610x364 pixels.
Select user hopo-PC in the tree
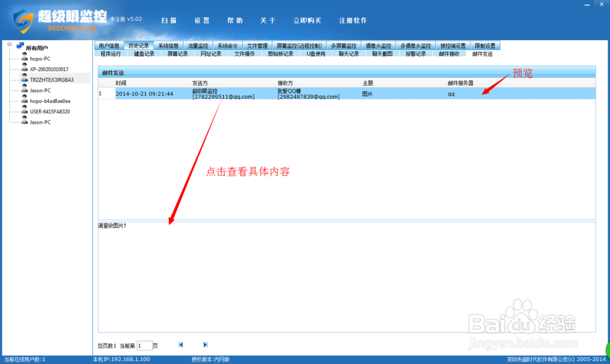click(x=40, y=59)
